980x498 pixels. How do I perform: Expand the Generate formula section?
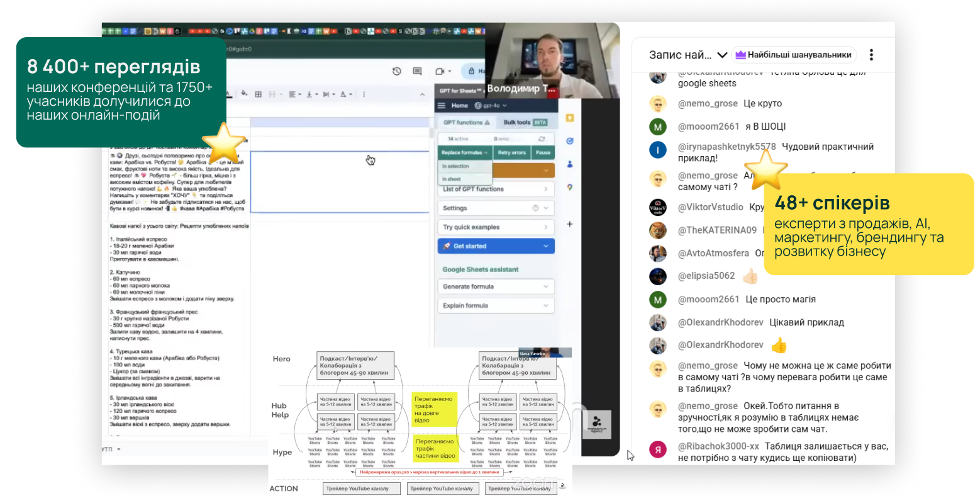[x=496, y=286]
